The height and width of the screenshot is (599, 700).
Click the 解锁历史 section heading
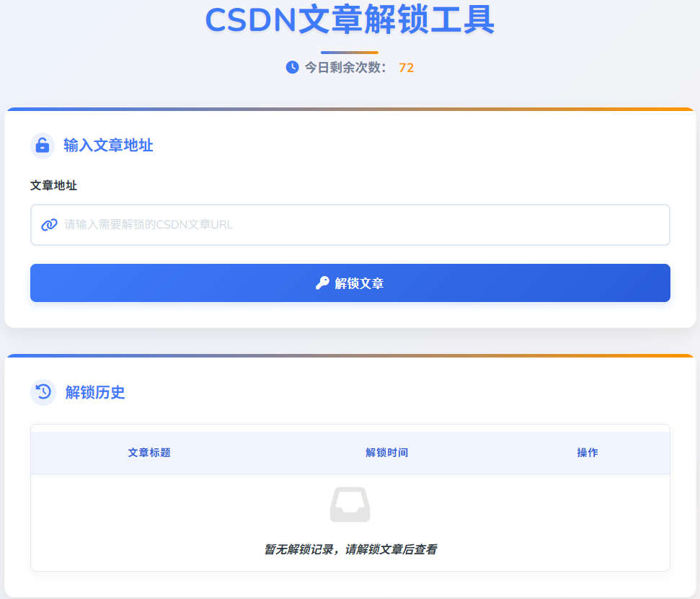coord(95,392)
